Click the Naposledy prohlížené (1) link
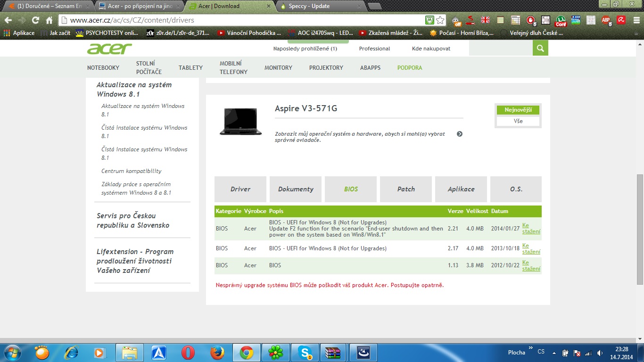This screenshot has width=644, height=362. tap(305, 49)
